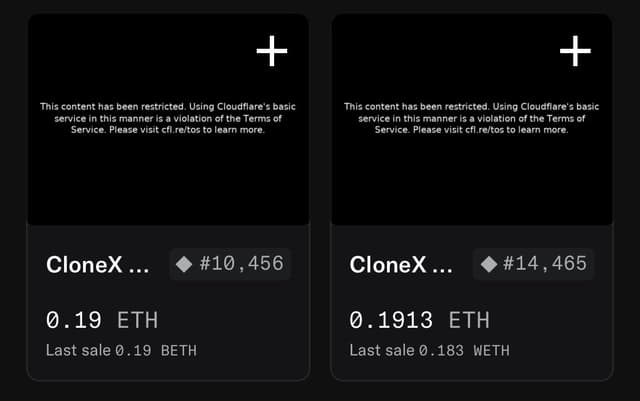Click the Cloudflare restricted notice on right card
Screen dimensions: 640x401
[x=471, y=118]
